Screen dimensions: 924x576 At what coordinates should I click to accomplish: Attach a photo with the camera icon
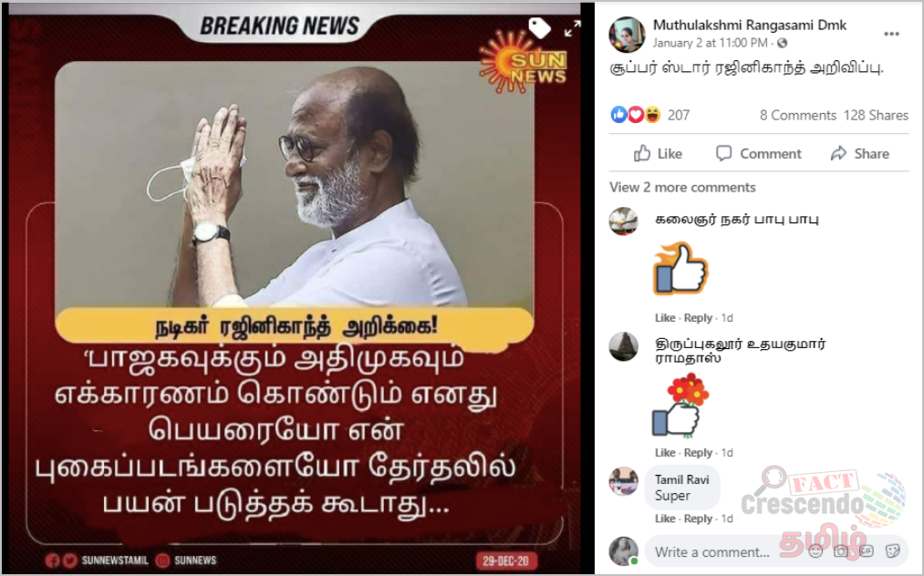841,551
